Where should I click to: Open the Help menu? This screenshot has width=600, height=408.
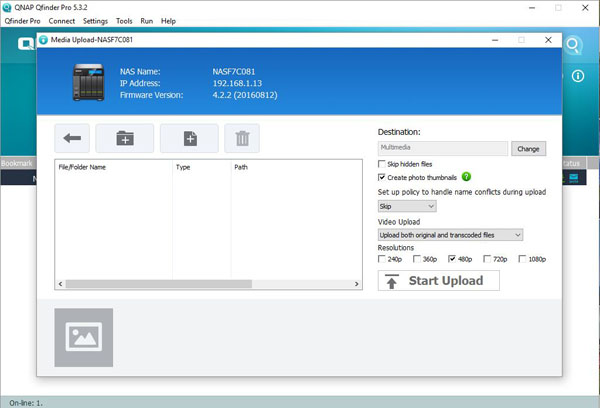168,21
